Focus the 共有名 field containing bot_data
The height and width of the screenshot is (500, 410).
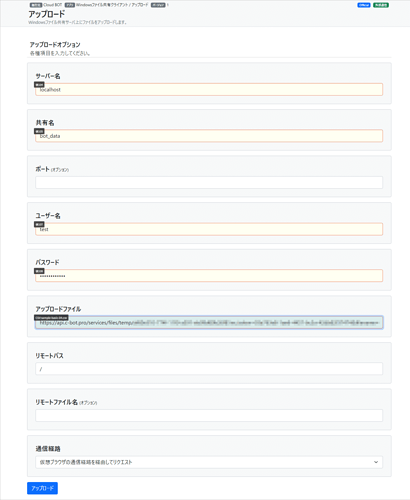(209, 136)
